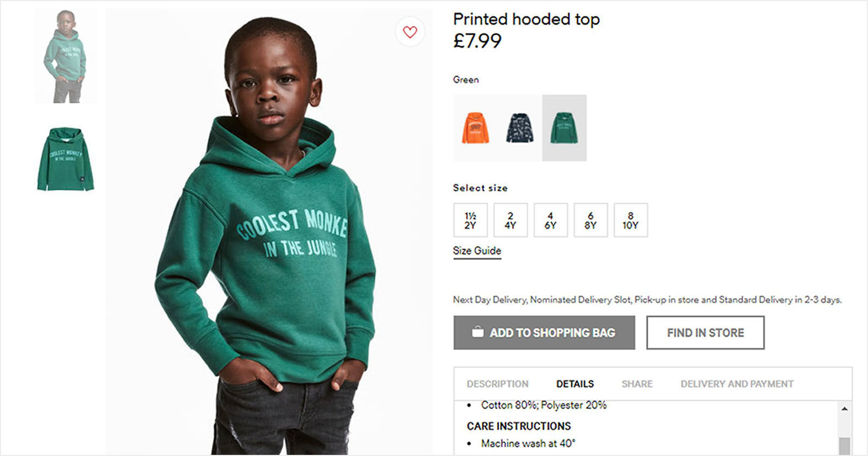Image resolution: width=868 pixels, height=456 pixels.
Task: Click the details panel scroll-up arrow
Action: coord(844,409)
